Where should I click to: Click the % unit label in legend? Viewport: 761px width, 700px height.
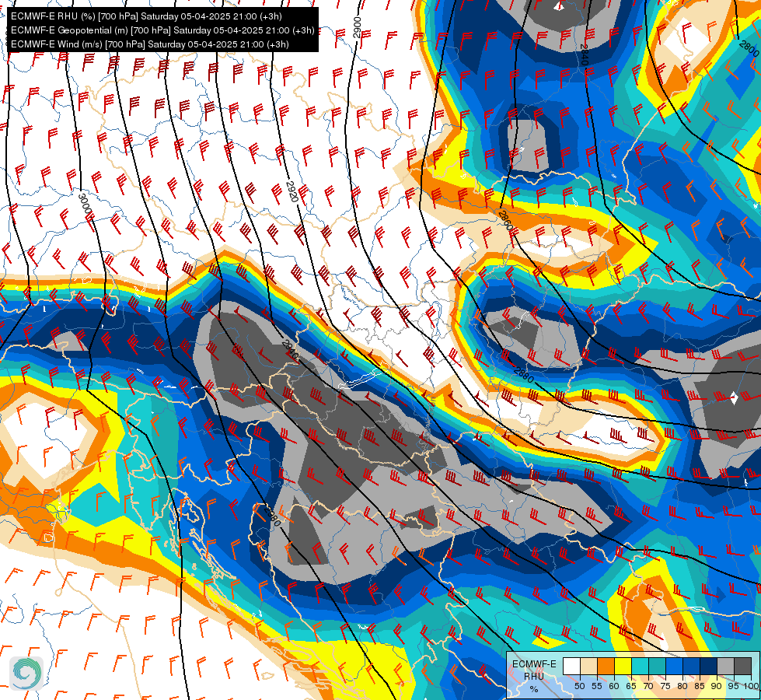534,689
